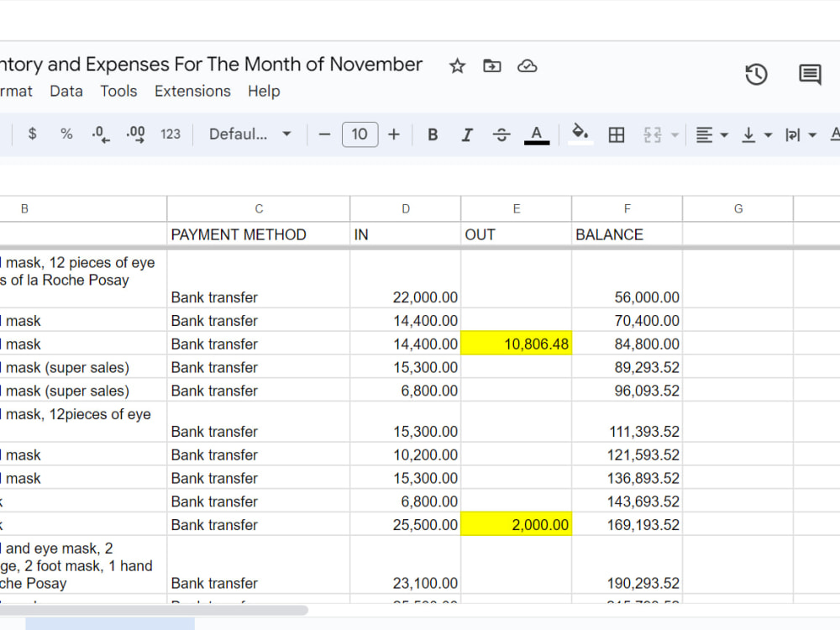Select the IN cell 10,200.00
Viewport: 840px width, 630px height.
click(406, 454)
